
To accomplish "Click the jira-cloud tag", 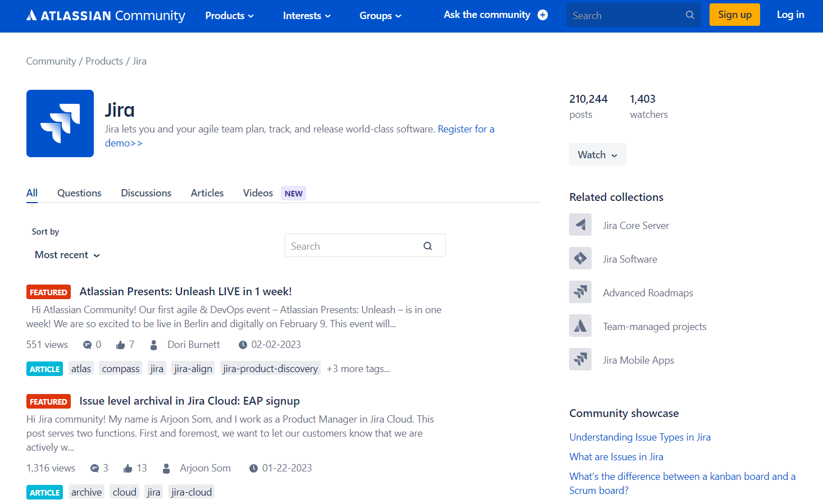I will (192, 492).
